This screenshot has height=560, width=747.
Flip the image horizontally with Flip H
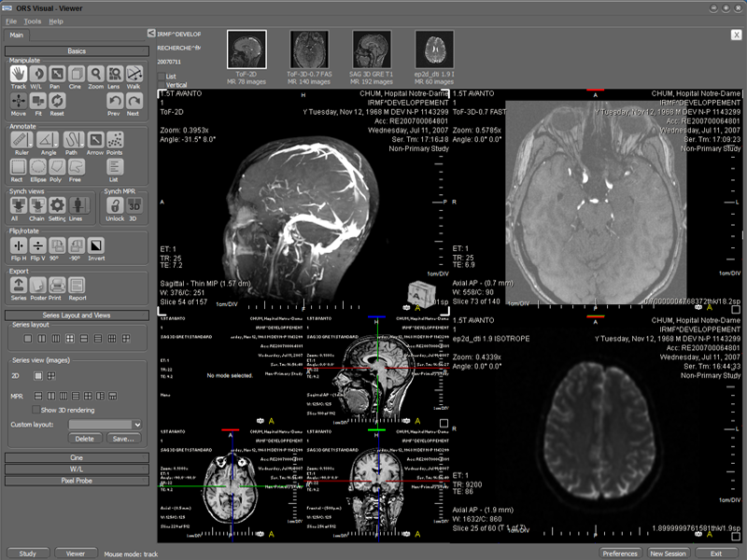click(x=18, y=246)
